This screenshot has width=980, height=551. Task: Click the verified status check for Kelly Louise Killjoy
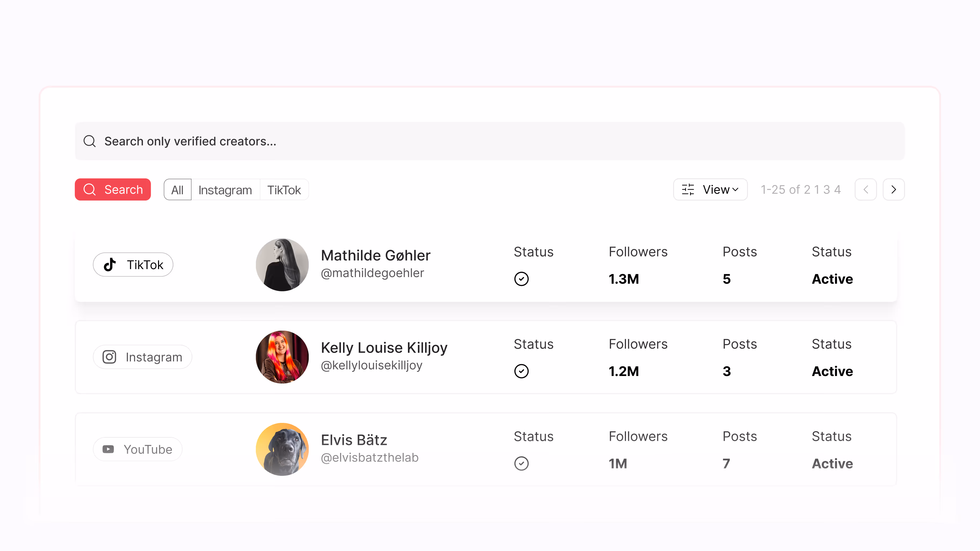(x=522, y=371)
